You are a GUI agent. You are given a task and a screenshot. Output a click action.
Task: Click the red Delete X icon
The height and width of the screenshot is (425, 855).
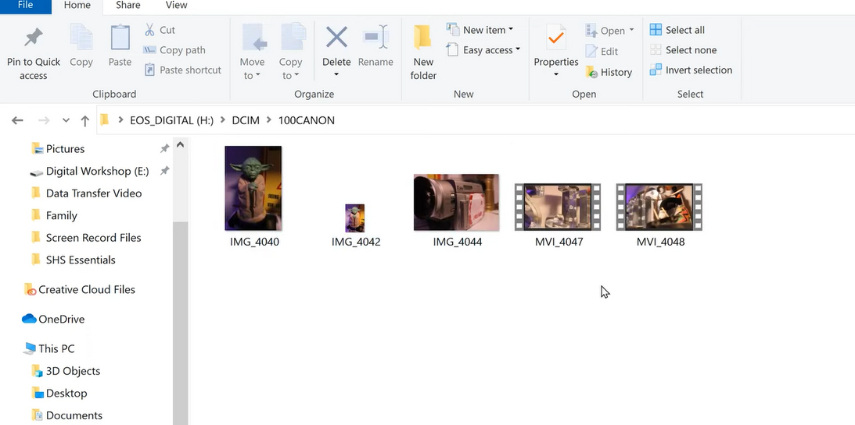pos(336,37)
